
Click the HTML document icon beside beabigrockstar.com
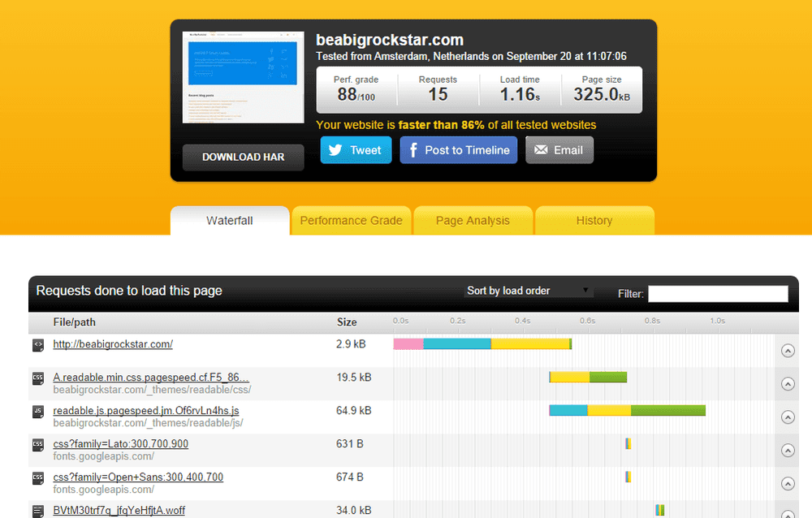38,345
